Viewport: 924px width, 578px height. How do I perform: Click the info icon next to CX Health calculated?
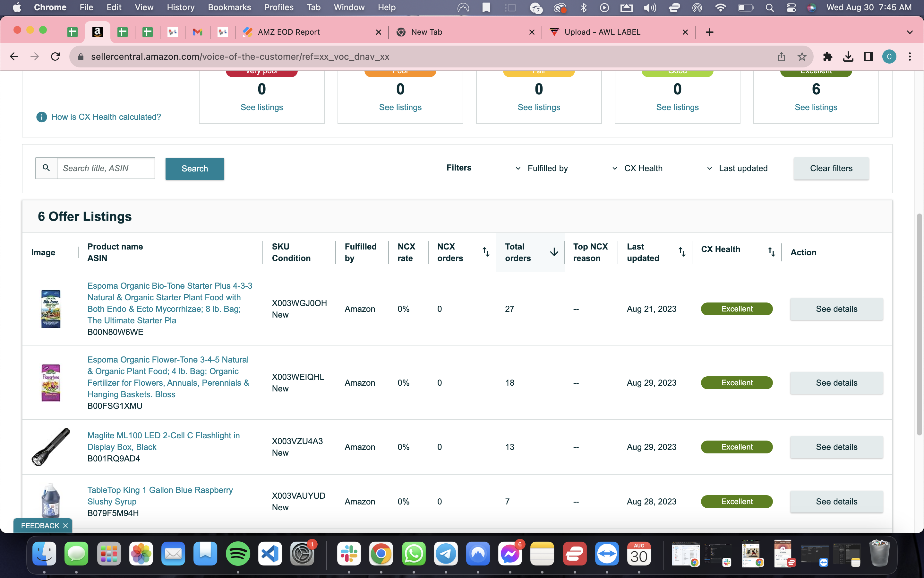(42, 117)
